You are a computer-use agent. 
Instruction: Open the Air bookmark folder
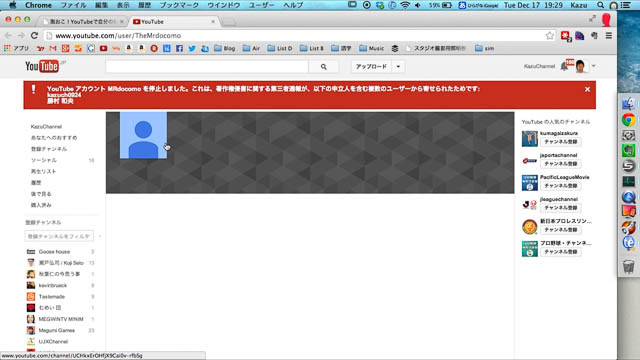click(x=251, y=48)
